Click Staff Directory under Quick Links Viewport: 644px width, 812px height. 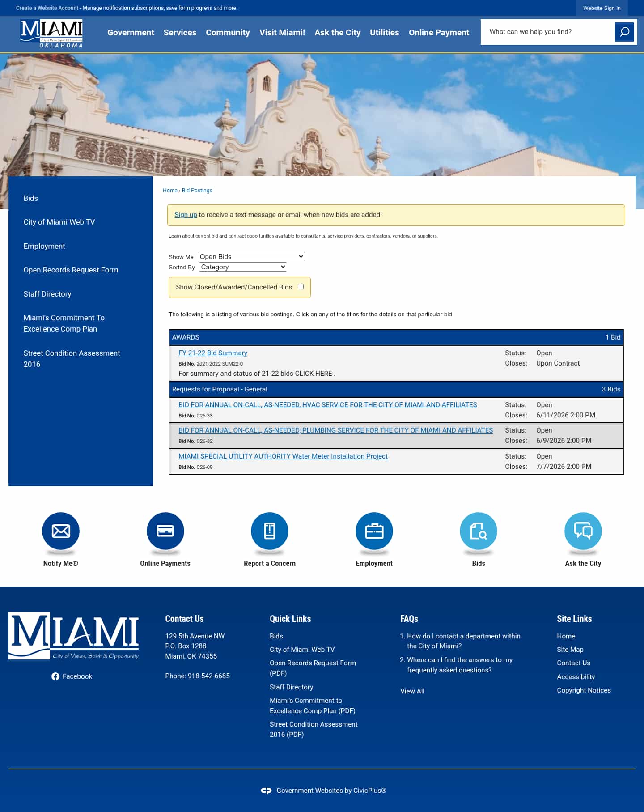coord(291,687)
